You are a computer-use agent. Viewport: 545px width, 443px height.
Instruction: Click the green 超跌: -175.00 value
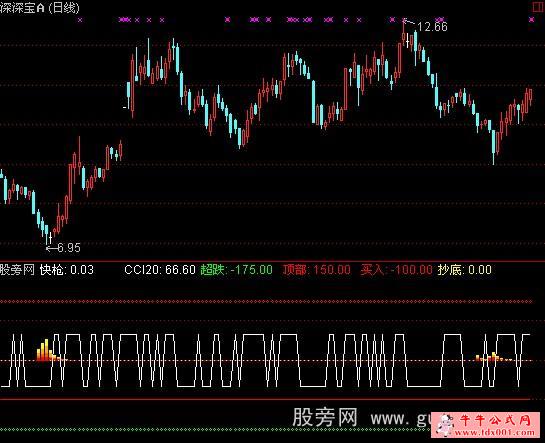coord(236,270)
